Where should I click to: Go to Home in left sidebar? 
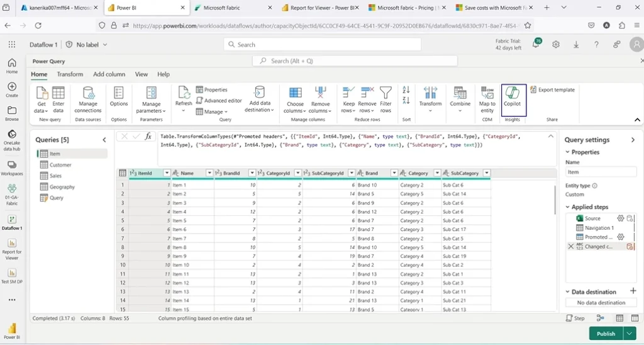pyautogui.click(x=12, y=66)
